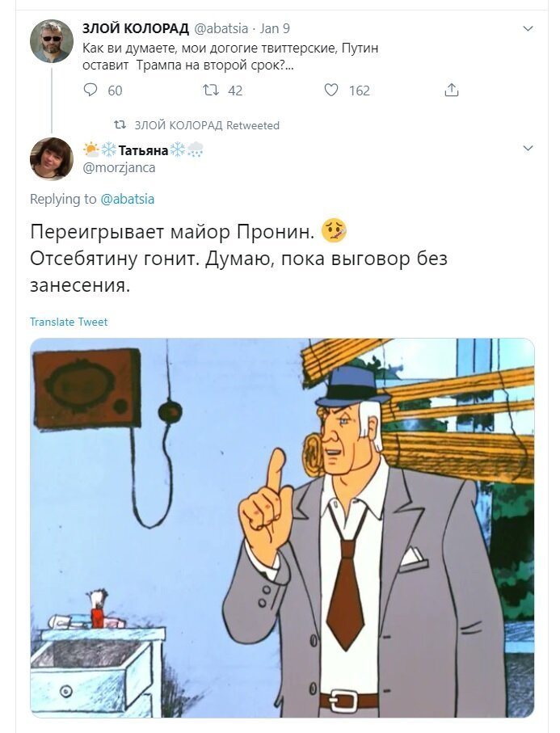
Task: Click the Translate Tweet link
Action: [x=69, y=322]
